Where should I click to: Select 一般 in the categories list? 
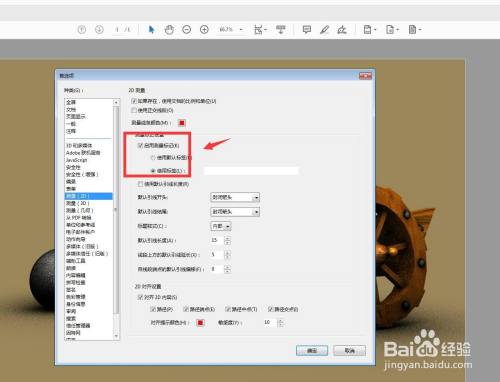(x=71, y=124)
